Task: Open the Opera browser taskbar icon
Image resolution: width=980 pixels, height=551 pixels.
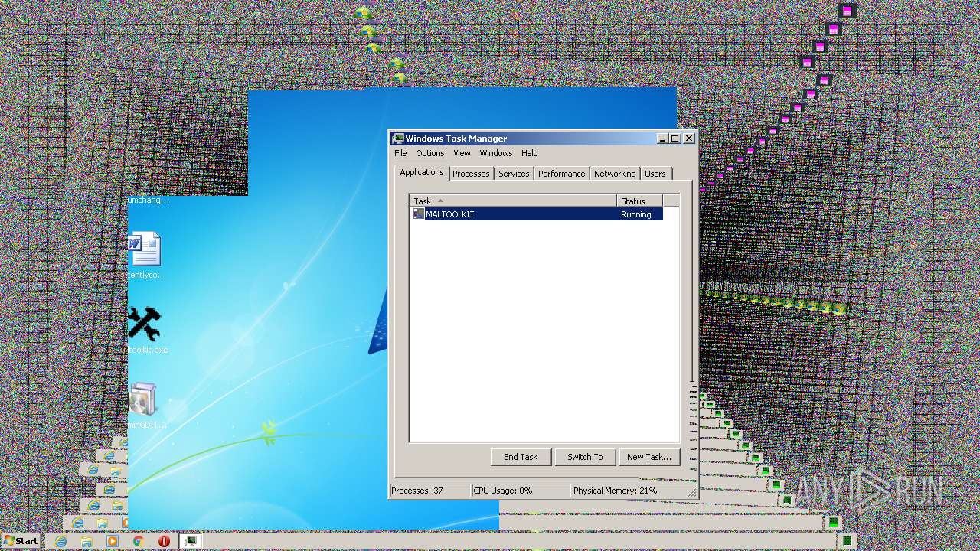Action: click(x=164, y=541)
